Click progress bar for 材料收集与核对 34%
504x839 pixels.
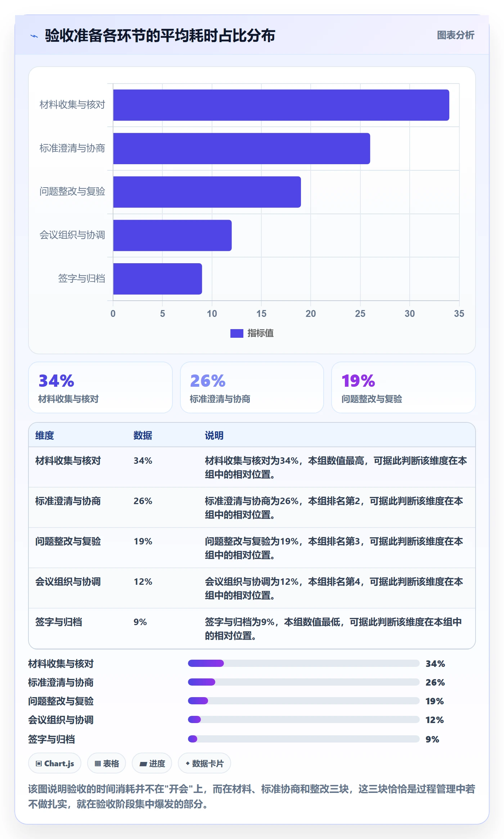304,663
